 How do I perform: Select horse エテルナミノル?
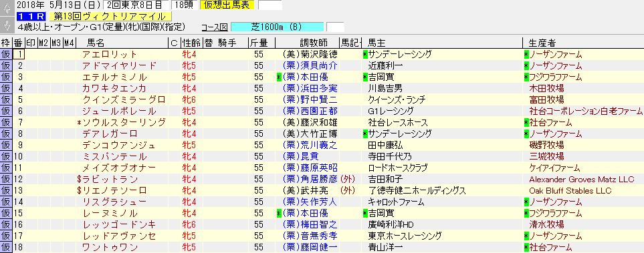tap(114, 77)
